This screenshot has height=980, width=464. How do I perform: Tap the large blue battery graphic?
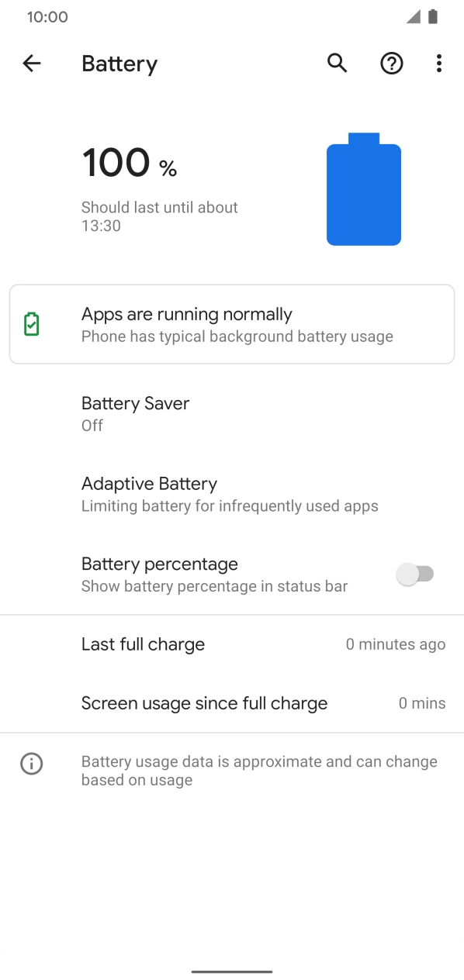(x=363, y=190)
